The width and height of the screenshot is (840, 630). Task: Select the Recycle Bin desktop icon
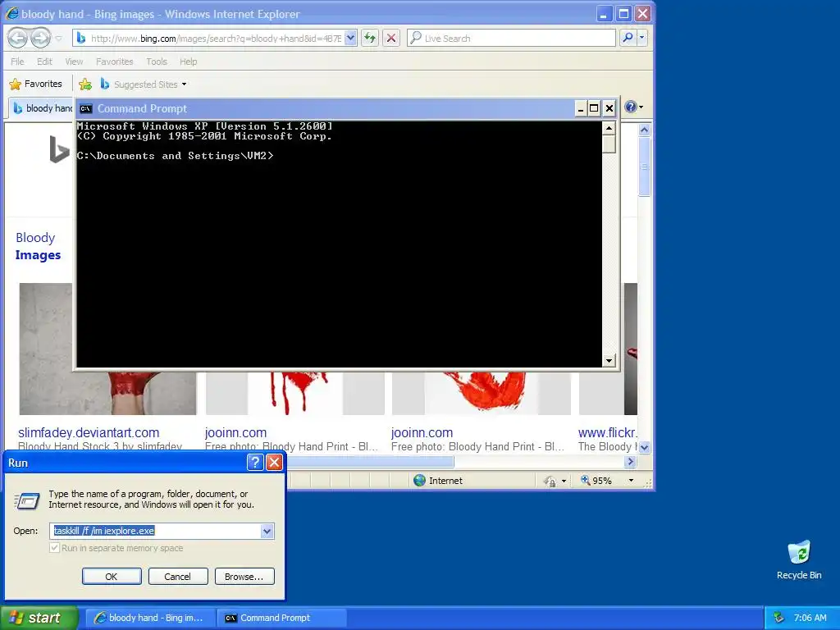[799, 559]
